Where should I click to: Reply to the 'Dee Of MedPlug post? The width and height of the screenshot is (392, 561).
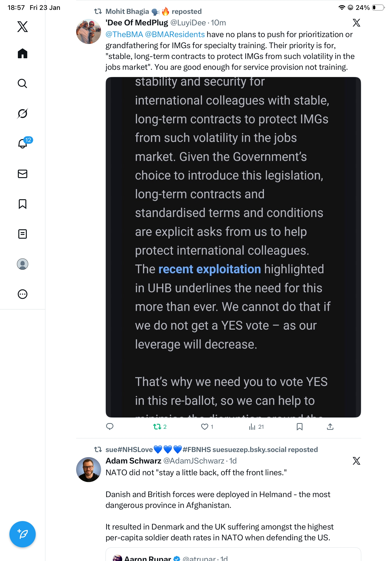click(x=110, y=427)
